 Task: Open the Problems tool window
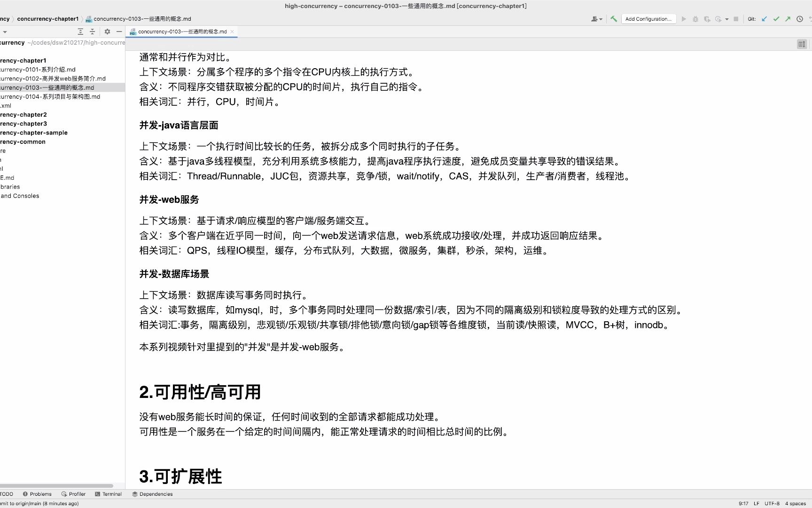click(x=37, y=494)
